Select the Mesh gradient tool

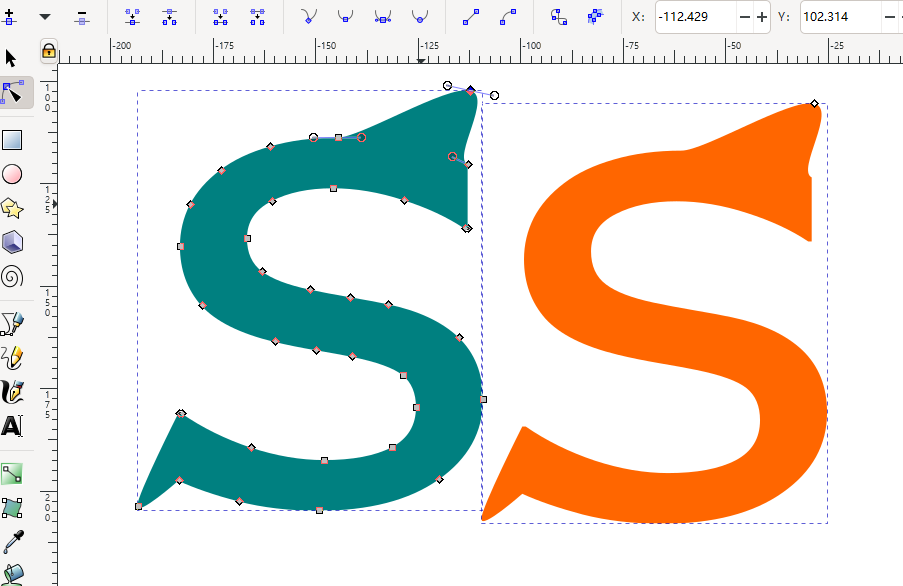pyautogui.click(x=12, y=508)
